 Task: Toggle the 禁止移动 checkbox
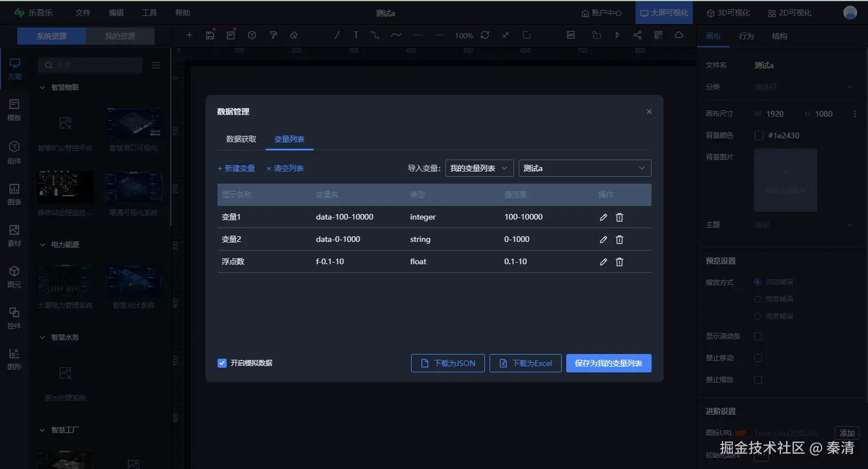tap(758, 358)
